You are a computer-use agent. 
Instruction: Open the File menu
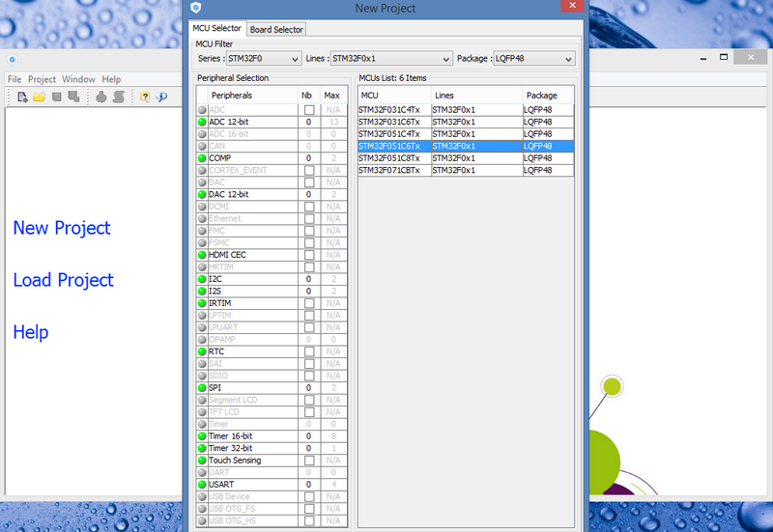pyautogui.click(x=14, y=79)
